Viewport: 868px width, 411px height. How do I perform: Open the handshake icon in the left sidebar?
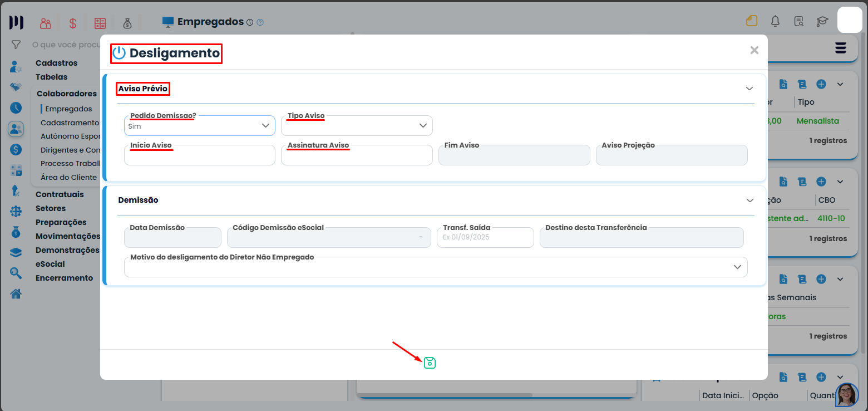pos(16,87)
